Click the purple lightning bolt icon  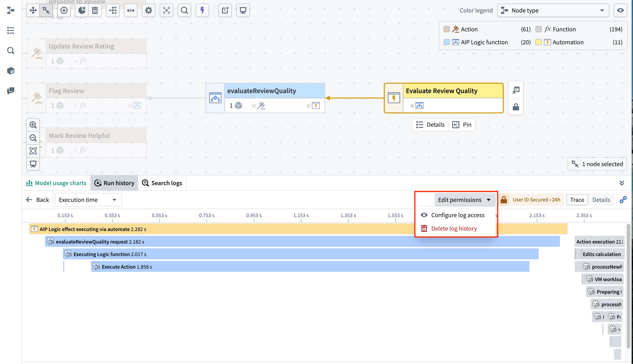(x=202, y=10)
